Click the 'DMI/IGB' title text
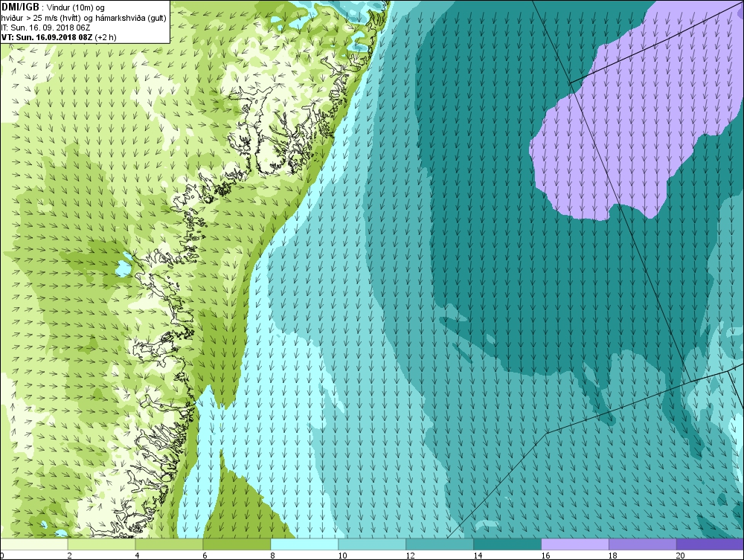This screenshot has height=560, width=744. [20, 7]
